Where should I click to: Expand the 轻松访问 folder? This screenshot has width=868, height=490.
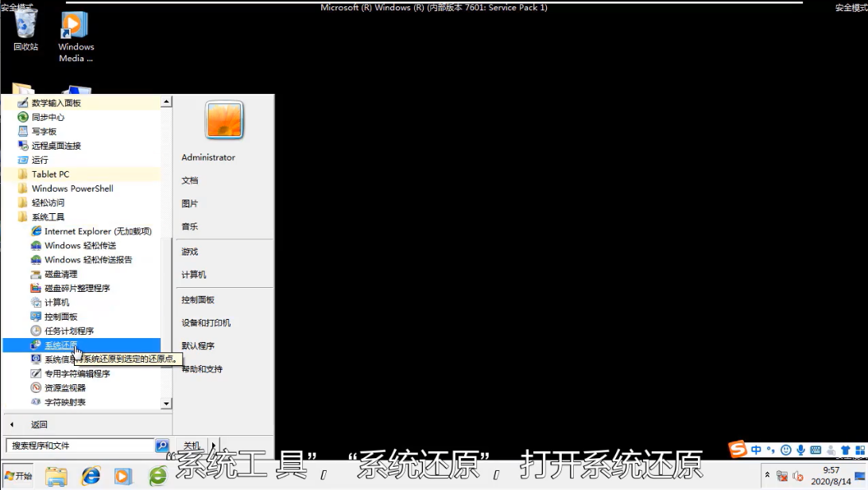tap(81, 203)
